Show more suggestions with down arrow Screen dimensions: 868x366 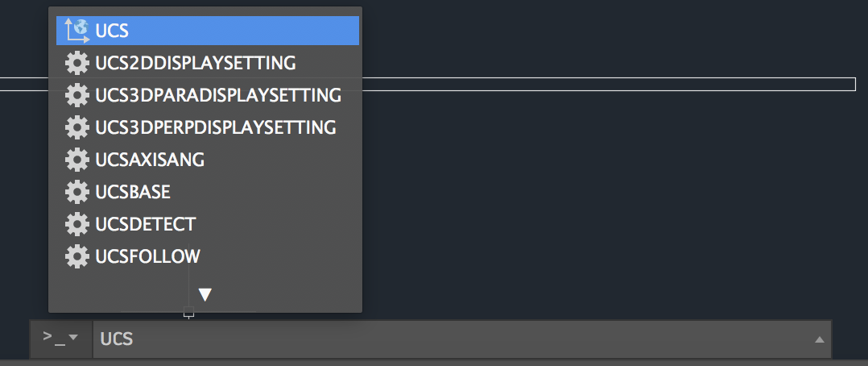coord(205,295)
